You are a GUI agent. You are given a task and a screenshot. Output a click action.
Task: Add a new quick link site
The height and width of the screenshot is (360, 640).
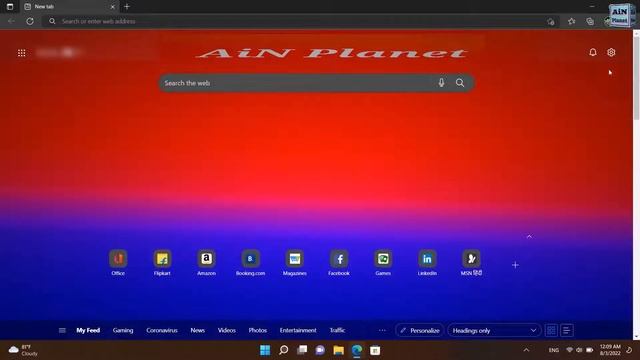515,265
